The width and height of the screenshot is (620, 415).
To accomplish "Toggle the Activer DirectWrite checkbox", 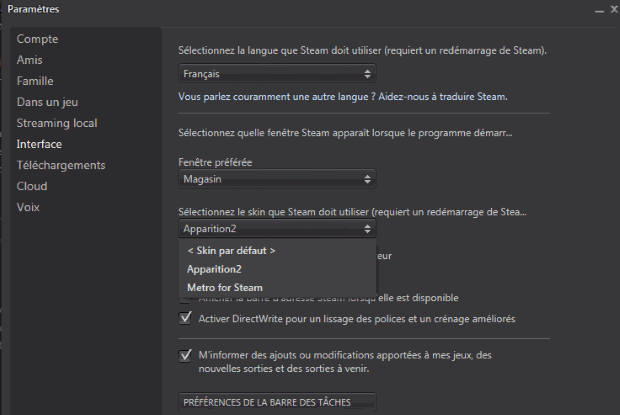I will click(x=185, y=319).
